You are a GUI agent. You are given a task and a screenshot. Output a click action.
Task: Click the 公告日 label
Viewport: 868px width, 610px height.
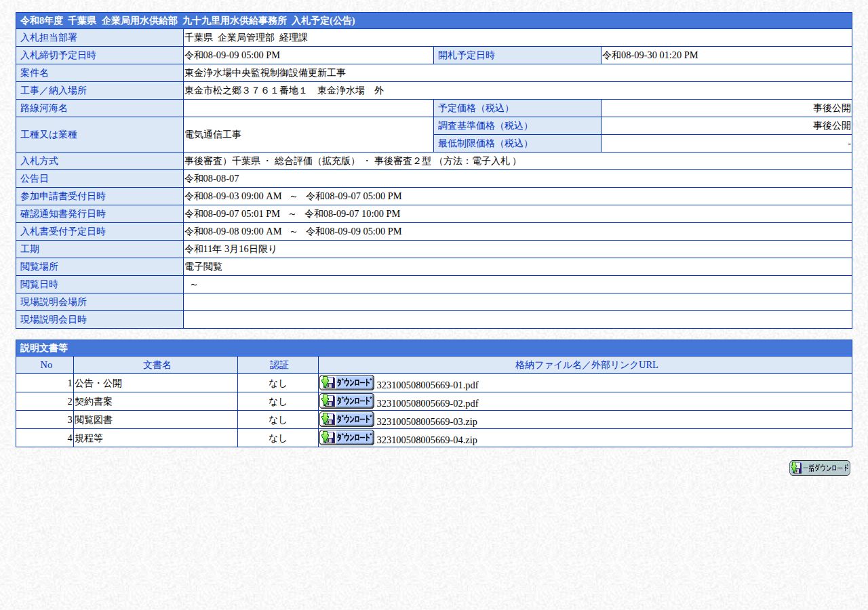tap(100, 179)
